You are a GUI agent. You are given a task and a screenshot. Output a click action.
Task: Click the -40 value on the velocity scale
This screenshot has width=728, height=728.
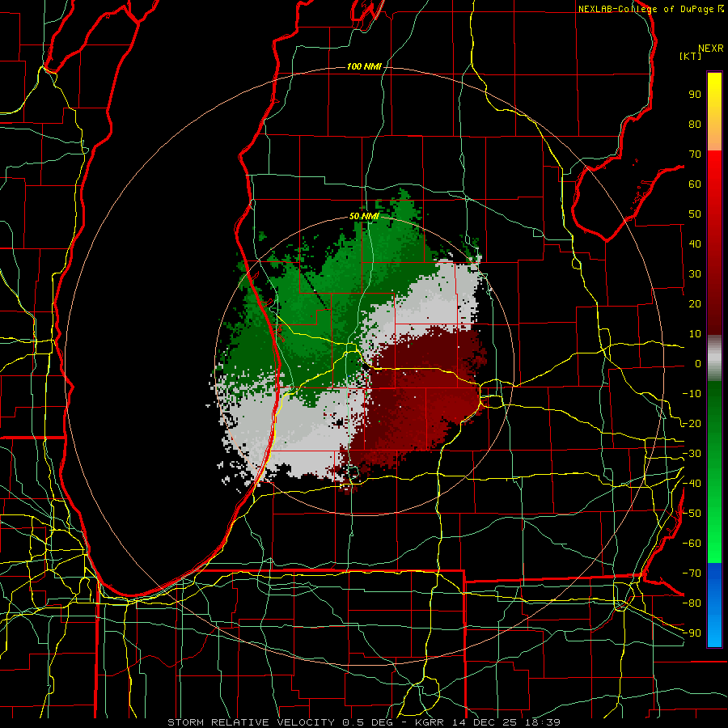[x=692, y=484]
